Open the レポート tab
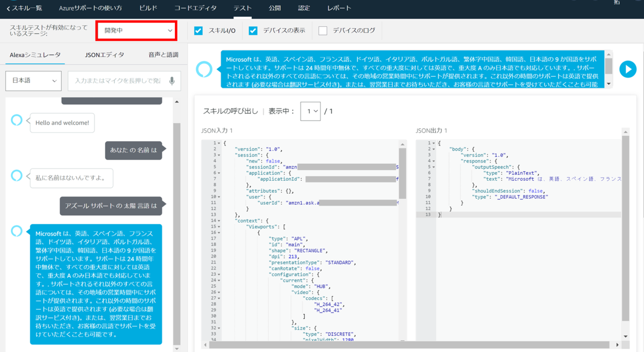Screen dimensions: 644x352 [x=339, y=8]
